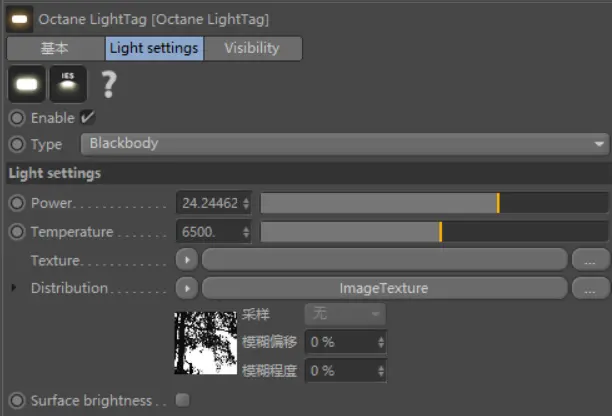
Task: Click the ImageTexture distribution button
Action: pyautogui.click(x=384, y=288)
